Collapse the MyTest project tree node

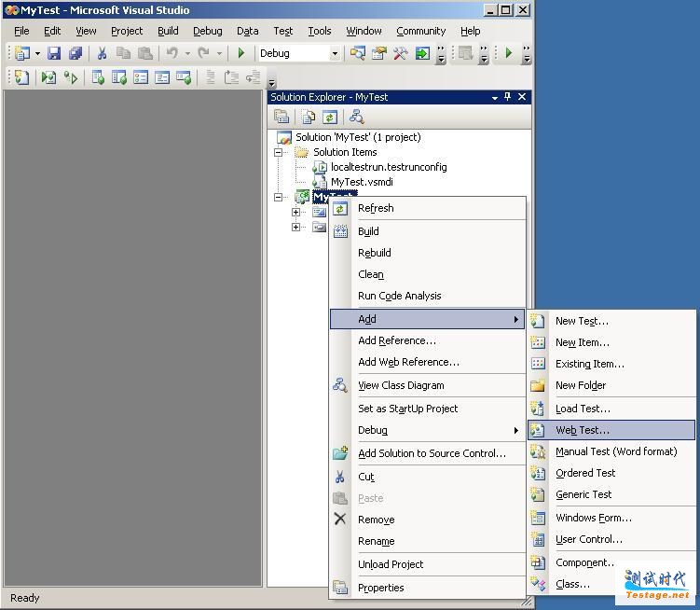pyautogui.click(x=278, y=197)
